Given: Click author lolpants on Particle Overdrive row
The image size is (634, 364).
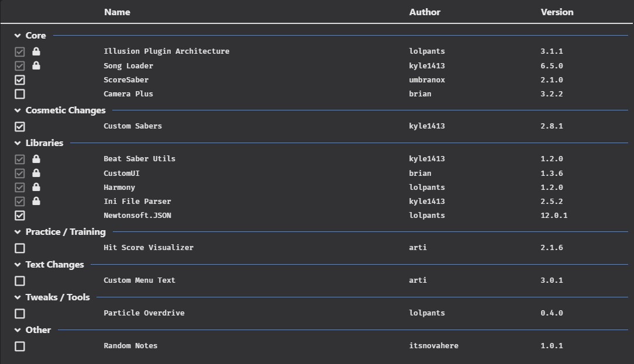Looking at the screenshot, I should pyautogui.click(x=426, y=313).
